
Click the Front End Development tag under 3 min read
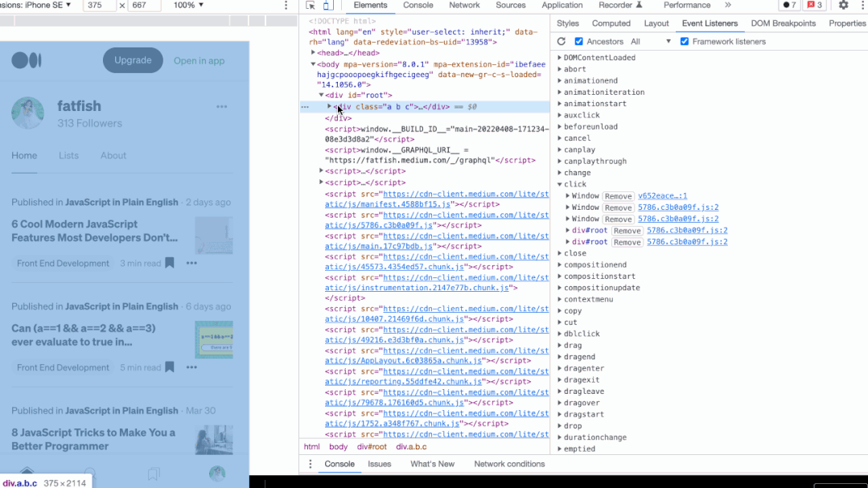(63, 264)
